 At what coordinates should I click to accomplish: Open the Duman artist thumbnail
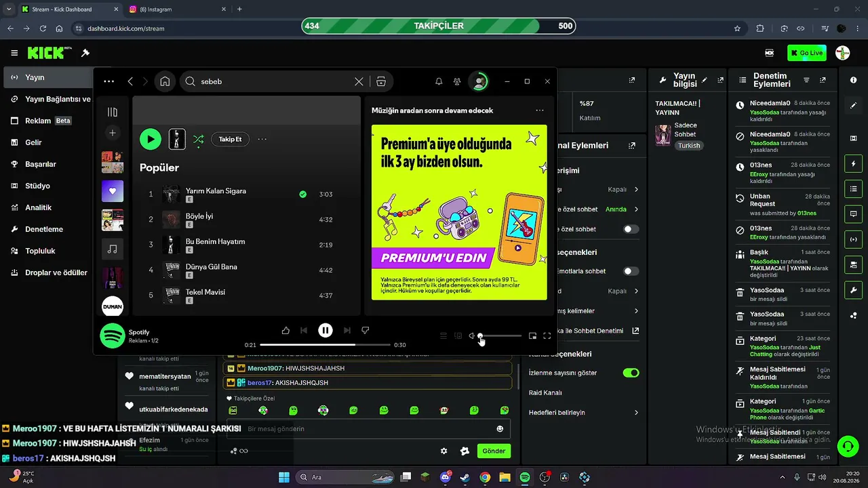(113, 307)
